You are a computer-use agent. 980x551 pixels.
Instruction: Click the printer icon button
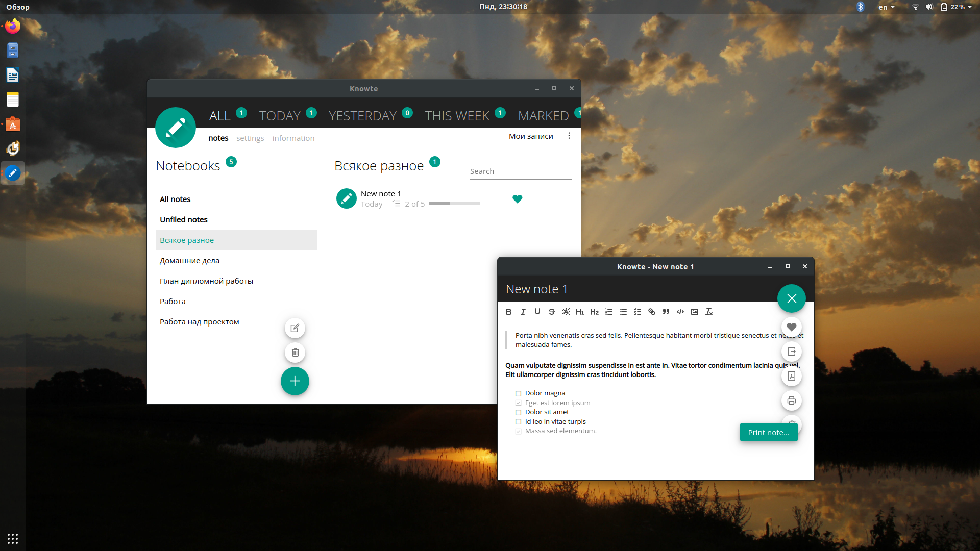[792, 400]
